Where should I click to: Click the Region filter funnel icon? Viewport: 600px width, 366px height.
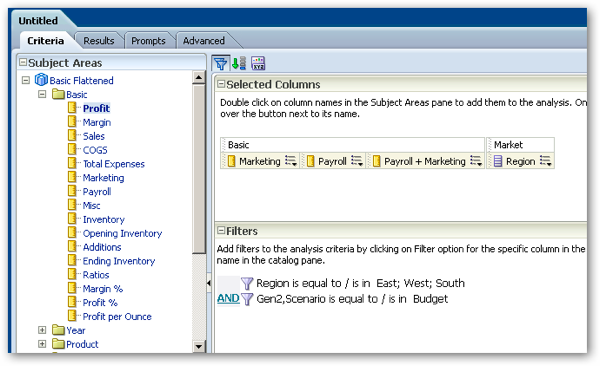point(247,283)
